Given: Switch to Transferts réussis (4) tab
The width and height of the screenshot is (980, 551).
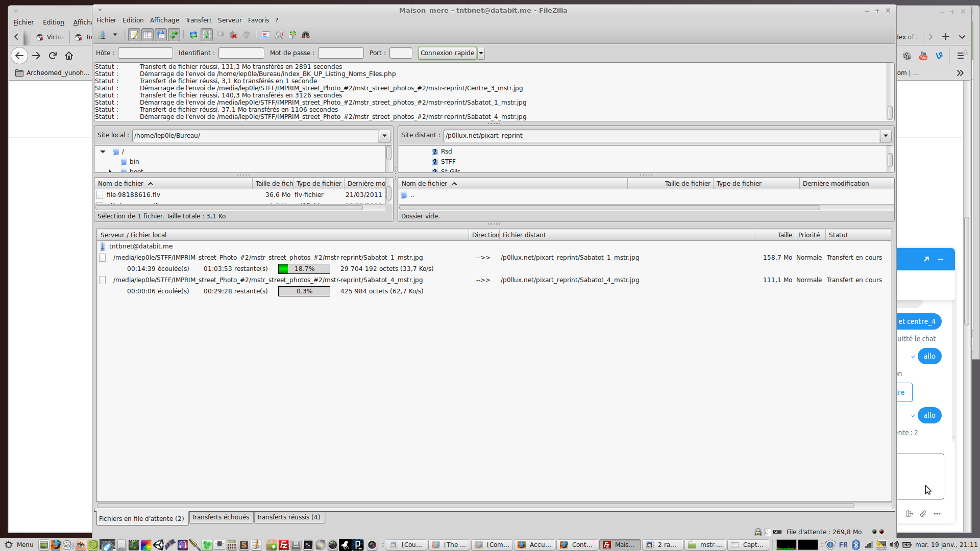Looking at the screenshot, I should (288, 517).
